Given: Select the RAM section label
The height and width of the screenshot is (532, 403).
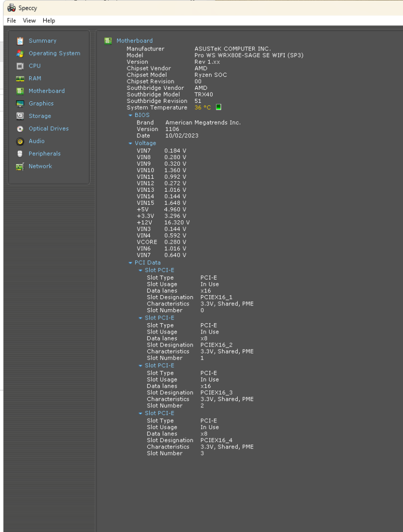Looking at the screenshot, I should (x=35, y=78).
